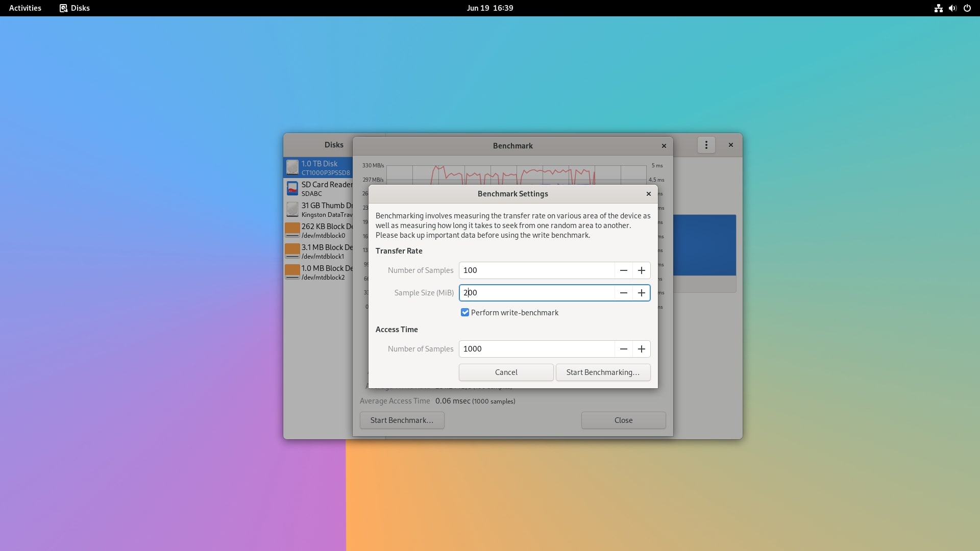
Task: Open the network status icon in the top bar
Action: tap(938, 8)
